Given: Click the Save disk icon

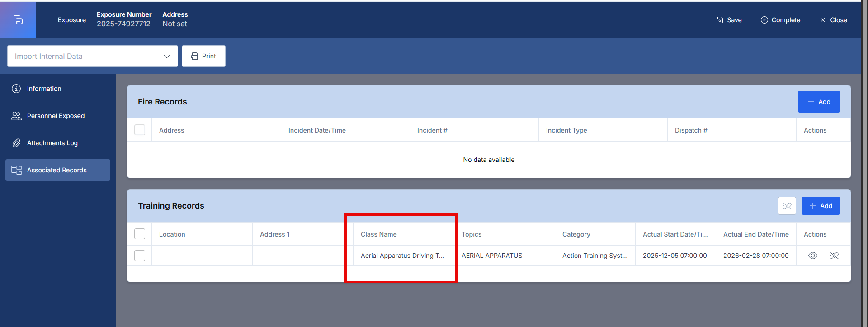Looking at the screenshot, I should coord(720,20).
